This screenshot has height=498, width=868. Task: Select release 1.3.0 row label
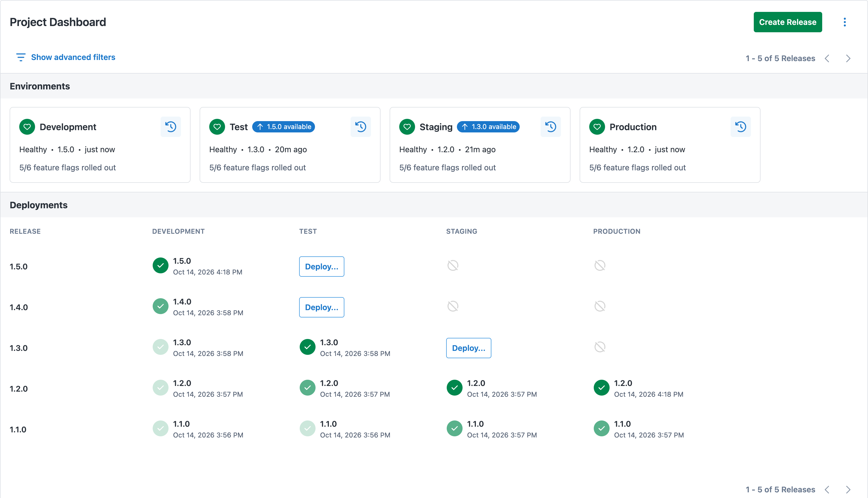click(18, 348)
